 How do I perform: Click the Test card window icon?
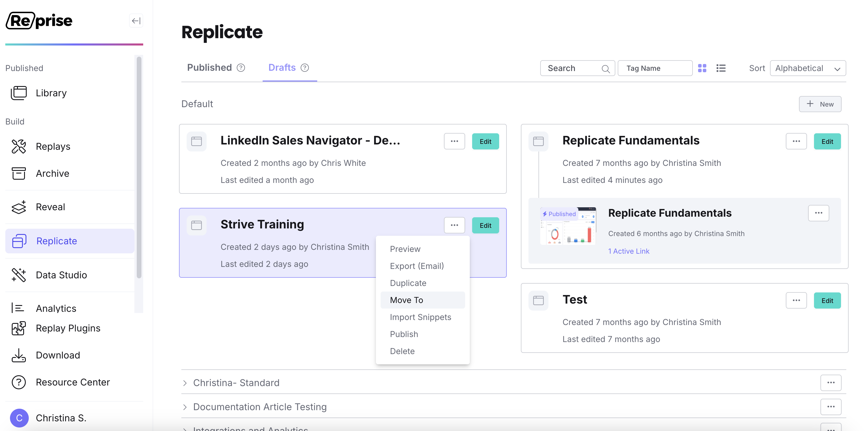(538, 300)
